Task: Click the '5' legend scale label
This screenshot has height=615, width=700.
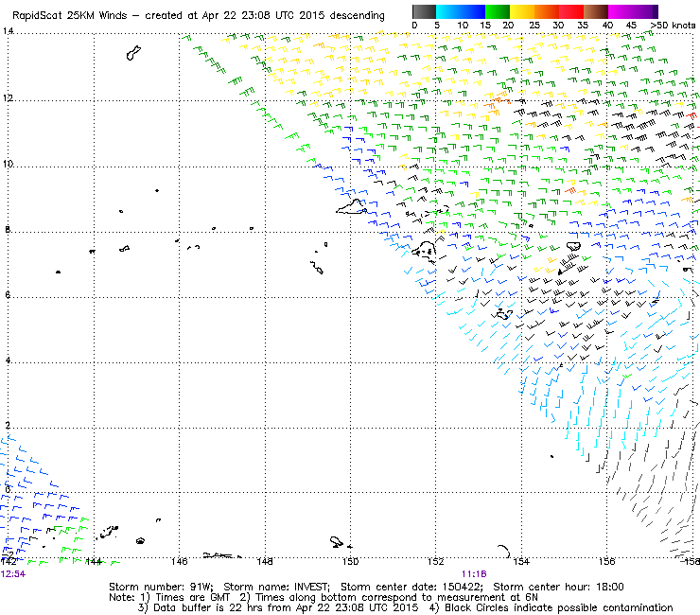Action: [437, 26]
